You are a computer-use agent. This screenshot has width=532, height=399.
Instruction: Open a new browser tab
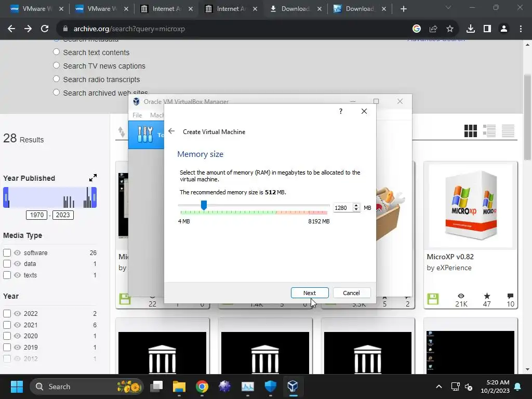coord(403,9)
